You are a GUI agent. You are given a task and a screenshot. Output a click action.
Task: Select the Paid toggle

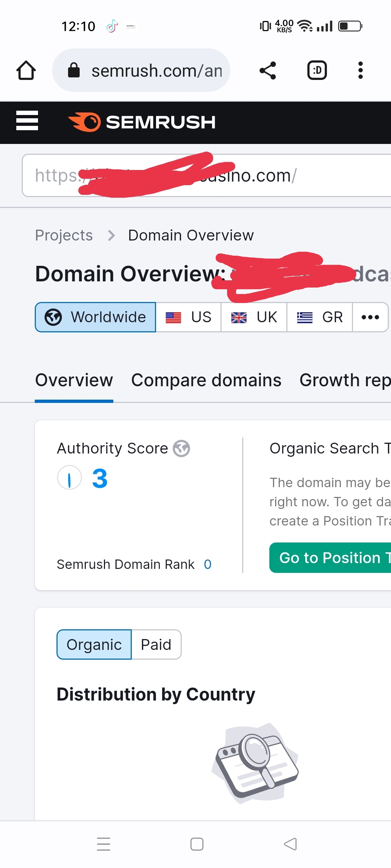point(156,644)
